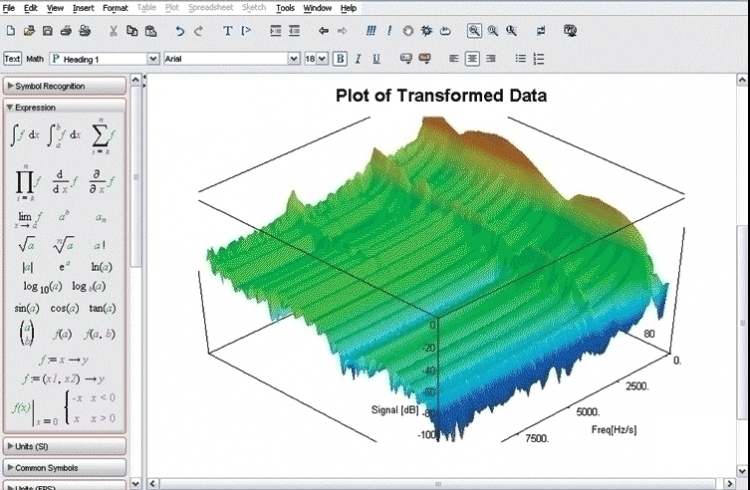
Task: Insert execution group prompt icon
Action: 246,31
